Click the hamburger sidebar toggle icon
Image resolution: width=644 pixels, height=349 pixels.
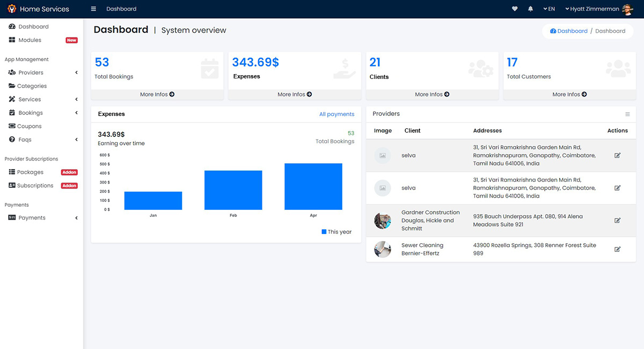pos(93,9)
